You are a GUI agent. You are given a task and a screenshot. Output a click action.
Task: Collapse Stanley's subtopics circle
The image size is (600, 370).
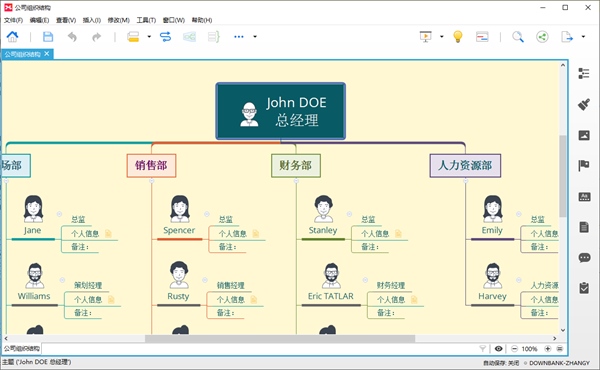click(349, 214)
